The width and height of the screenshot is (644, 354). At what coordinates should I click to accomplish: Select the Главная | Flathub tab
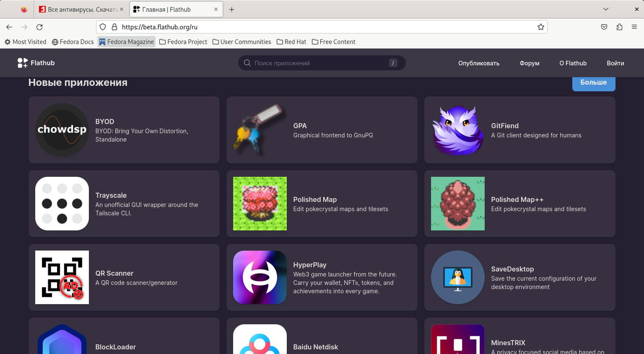[176, 9]
